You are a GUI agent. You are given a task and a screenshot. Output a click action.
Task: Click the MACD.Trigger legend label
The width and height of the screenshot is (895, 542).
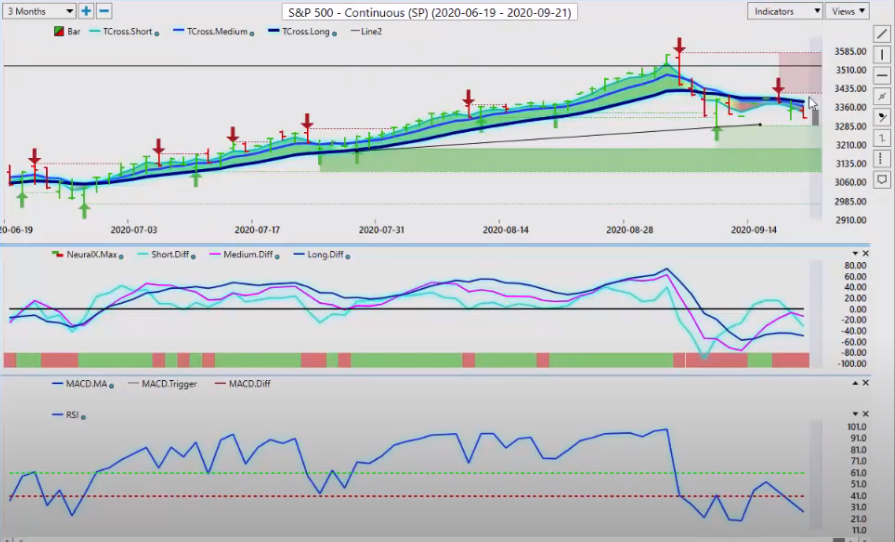[169, 384]
